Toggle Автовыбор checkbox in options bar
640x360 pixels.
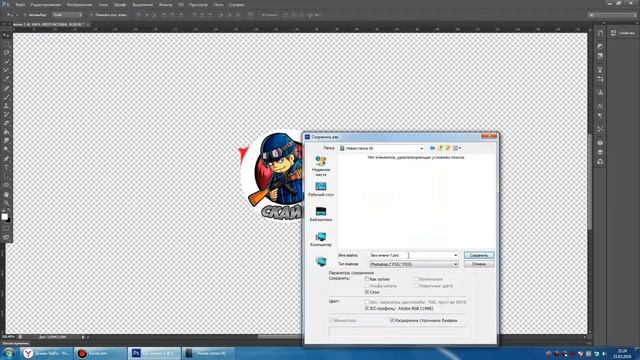click(x=25, y=15)
